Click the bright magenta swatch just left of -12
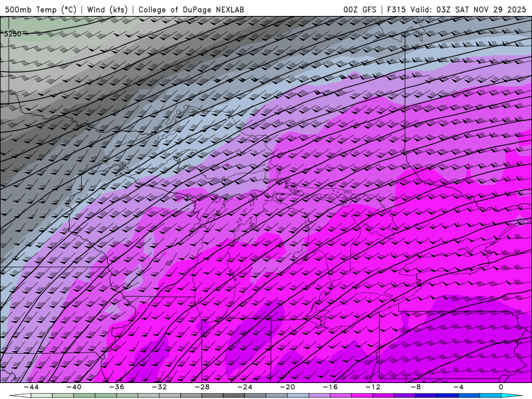The width and height of the screenshot is (532, 399). [x=362, y=396]
